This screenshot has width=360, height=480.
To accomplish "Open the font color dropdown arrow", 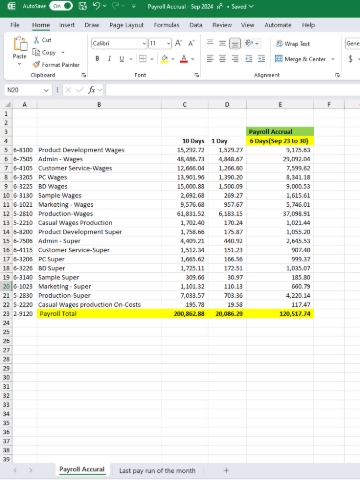I will click(192, 59).
